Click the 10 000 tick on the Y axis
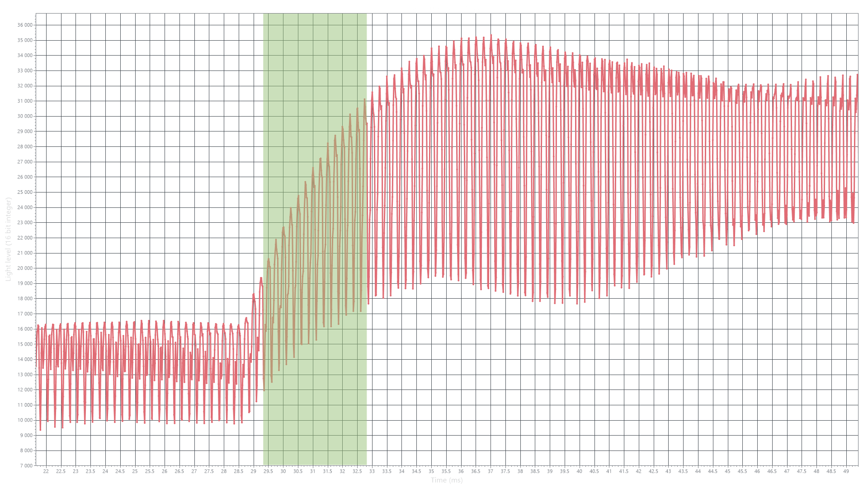The height and width of the screenshot is (488, 868). coord(25,420)
